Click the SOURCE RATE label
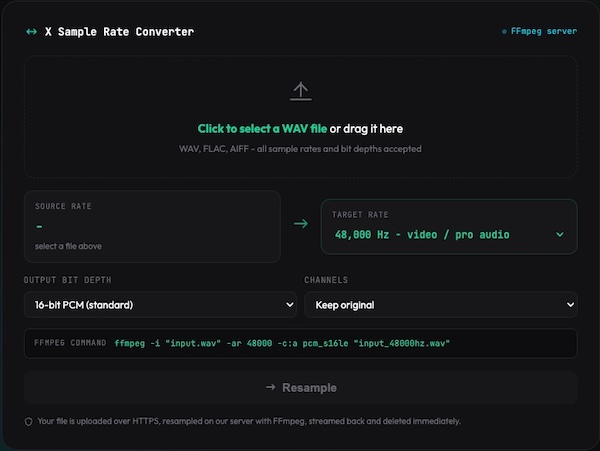This screenshot has height=451, width=600. (x=63, y=206)
